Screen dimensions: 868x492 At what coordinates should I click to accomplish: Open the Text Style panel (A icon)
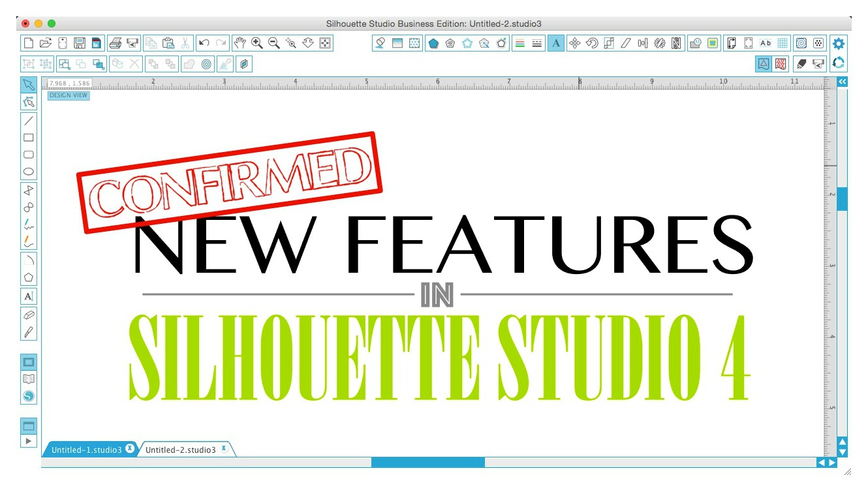556,43
